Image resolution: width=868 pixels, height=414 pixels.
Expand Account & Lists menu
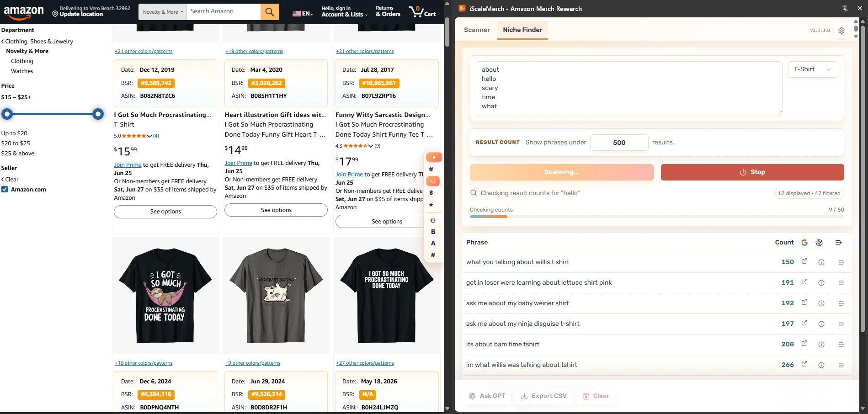pyautogui.click(x=345, y=12)
